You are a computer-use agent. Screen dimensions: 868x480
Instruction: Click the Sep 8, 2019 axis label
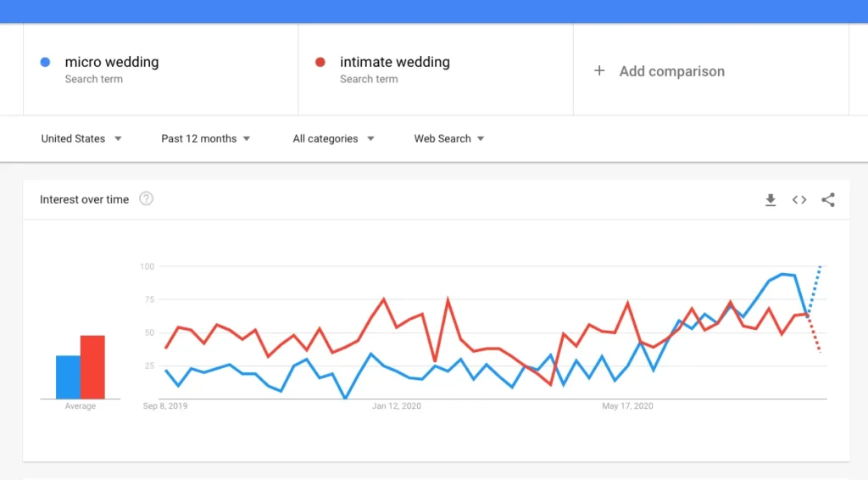tap(165, 406)
